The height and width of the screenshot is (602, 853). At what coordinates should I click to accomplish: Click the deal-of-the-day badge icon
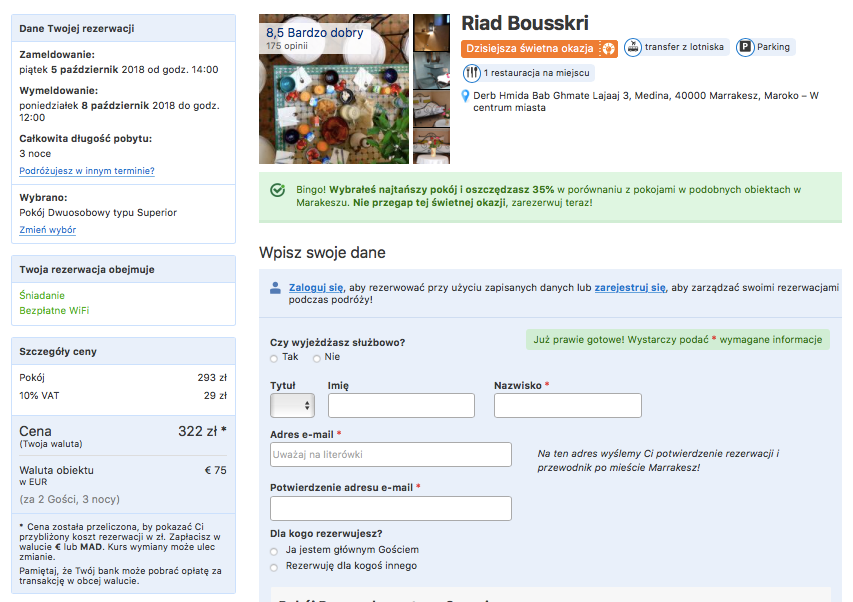point(608,48)
